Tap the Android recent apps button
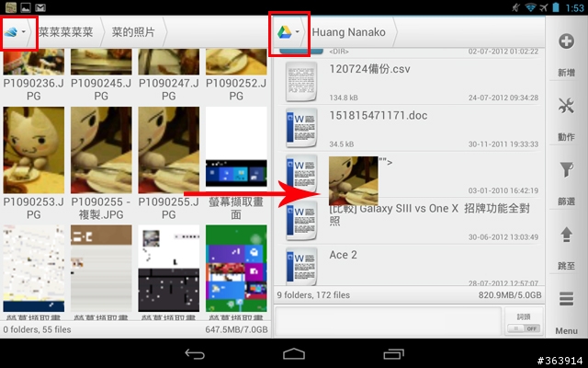 click(393, 353)
